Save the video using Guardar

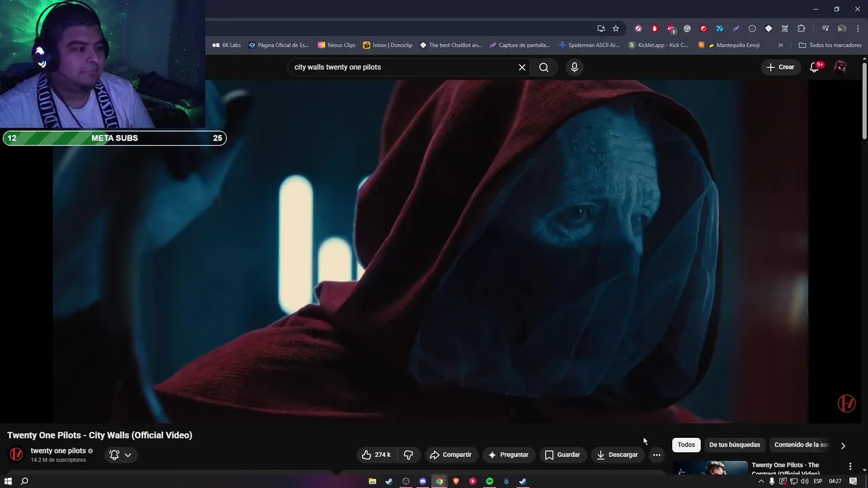562,455
